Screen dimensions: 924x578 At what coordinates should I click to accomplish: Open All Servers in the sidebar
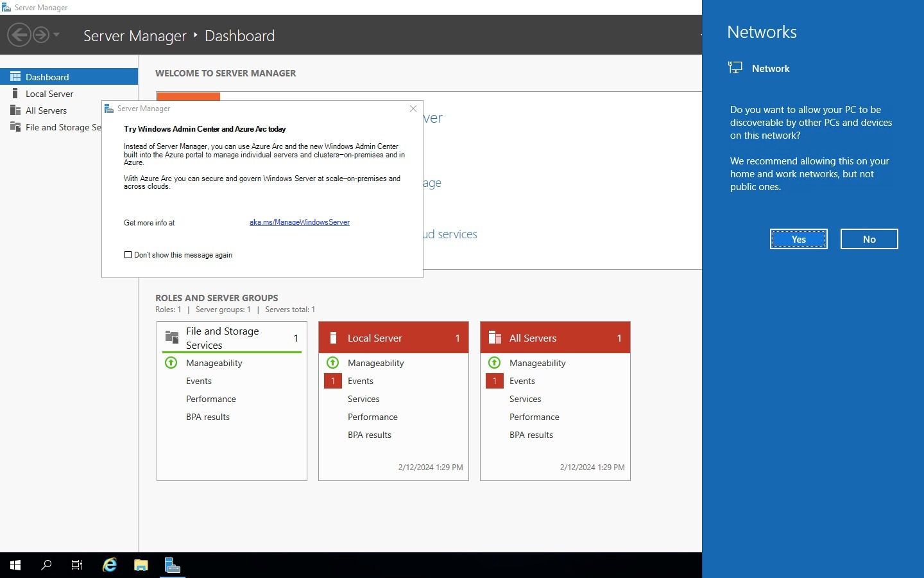46,110
